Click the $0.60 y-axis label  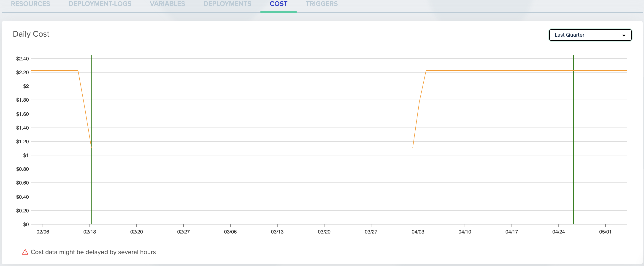[x=22, y=183]
